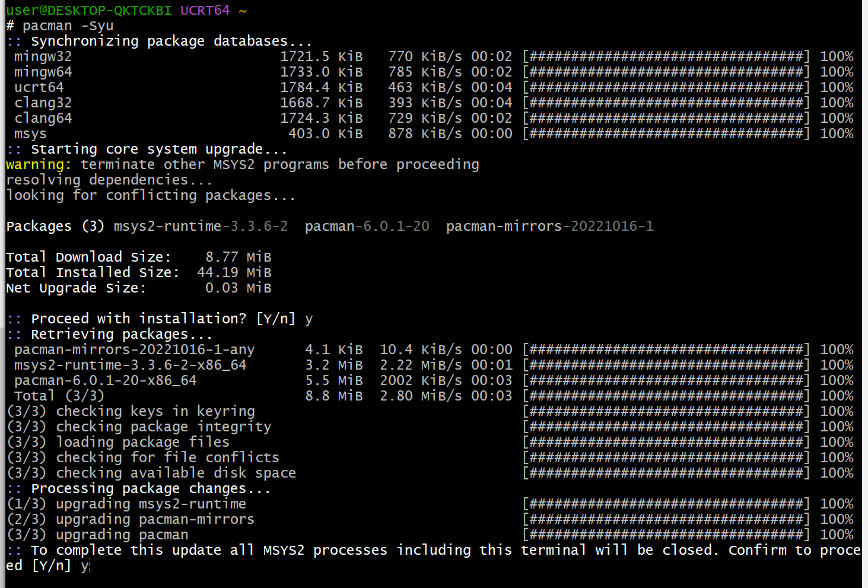Screen dimensions: 868x588
Task: Select the 'pacman -Syu' command text
Action: (68, 26)
